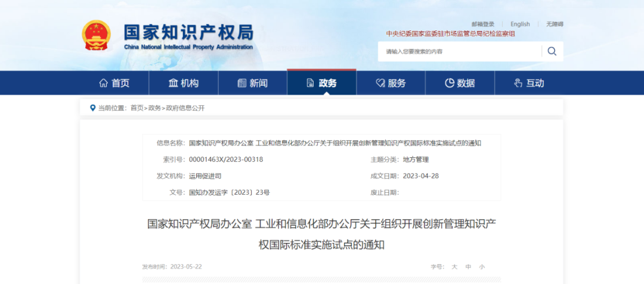Screen dimensions: 644x284
Task: Set font size to 中
Action: coord(468,267)
